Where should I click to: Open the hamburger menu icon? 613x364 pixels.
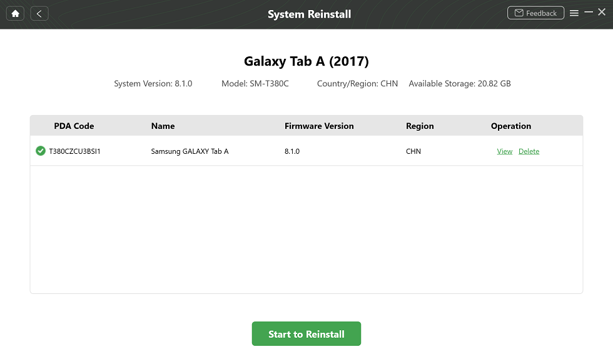click(x=574, y=13)
